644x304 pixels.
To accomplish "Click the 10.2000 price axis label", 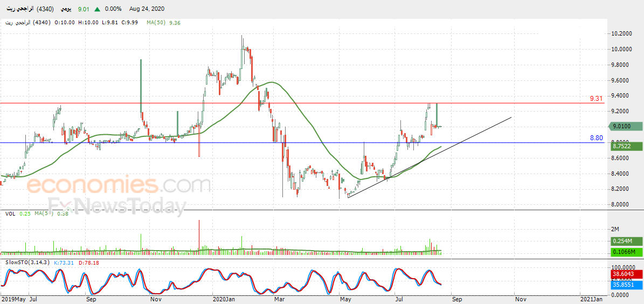I will pos(620,33).
